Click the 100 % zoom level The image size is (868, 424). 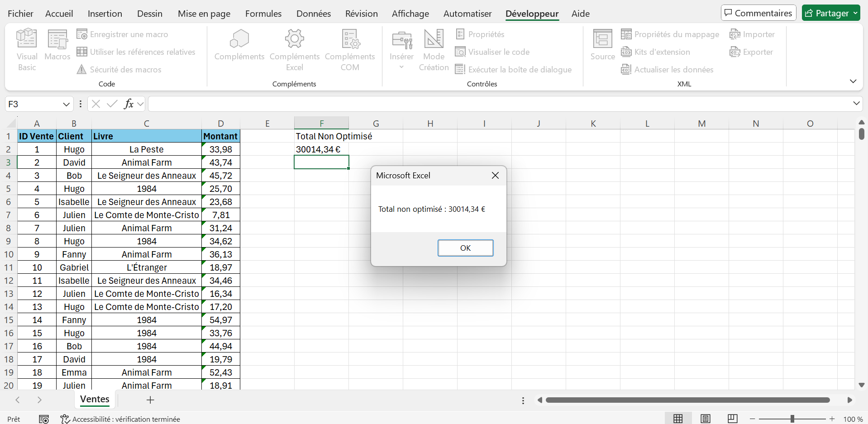[x=852, y=419]
